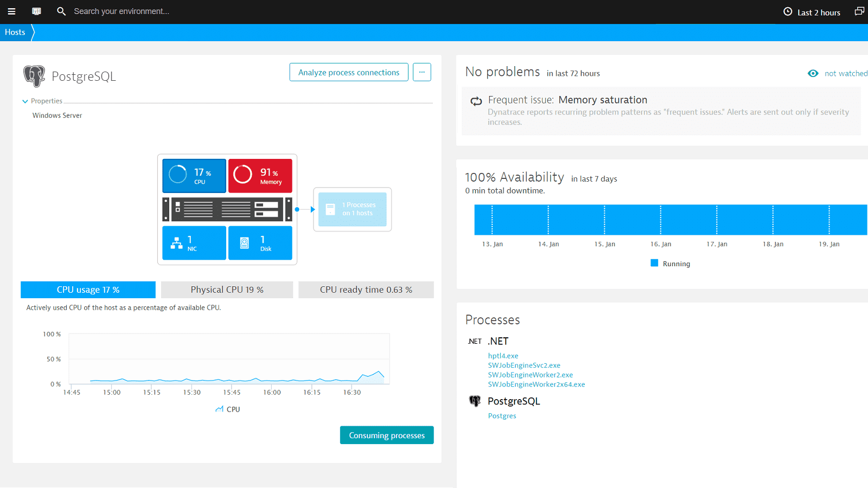
Task: Open the more options ellipsis button
Action: (x=422, y=72)
